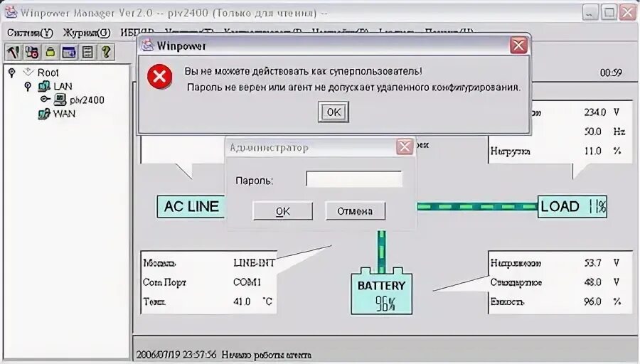Click the LINE-INT model value
The image size is (640, 364).
pos(254,263)
